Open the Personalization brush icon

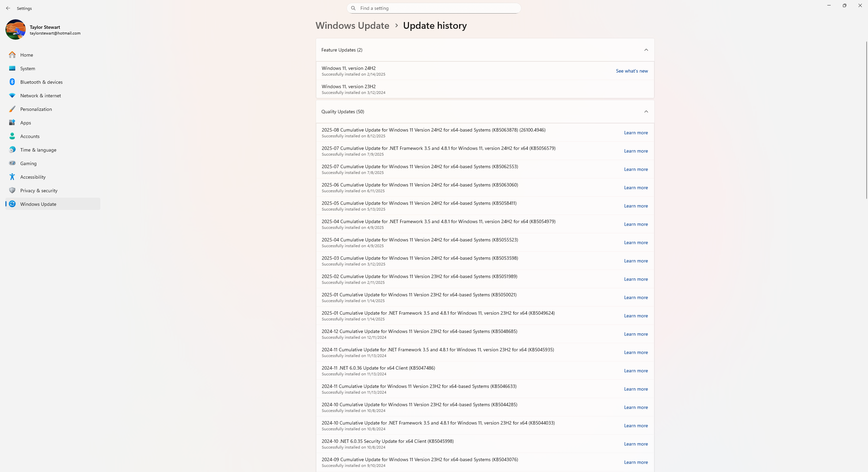click(12, 109)
